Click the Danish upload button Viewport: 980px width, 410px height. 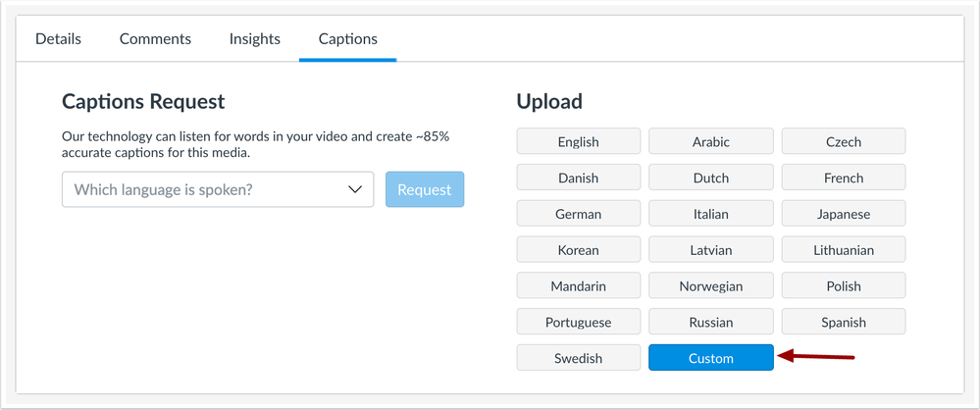(x=578, y=178)
